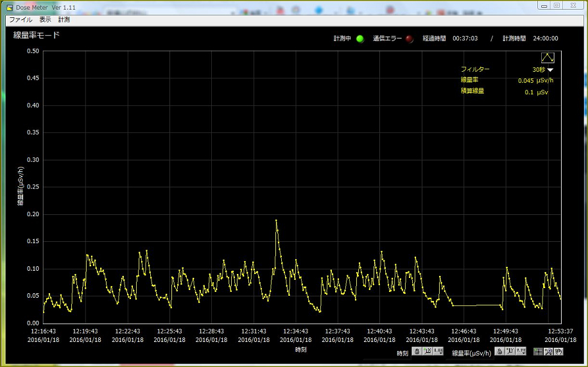
Task: Open dose rate axis format button
Action: (521, 352)
